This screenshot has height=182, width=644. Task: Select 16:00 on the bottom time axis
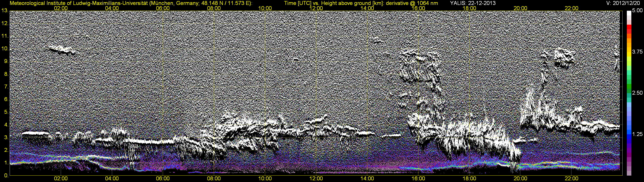coord(418,179)
